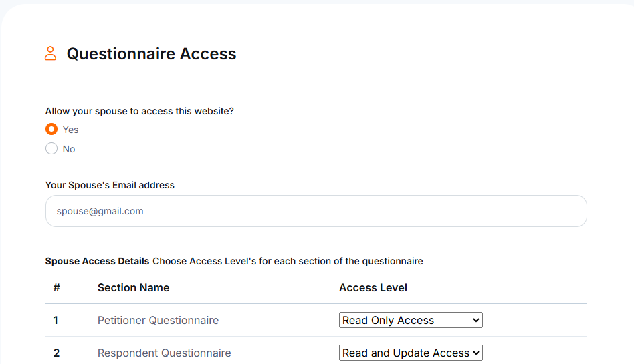This screenshot has height=364, width=634.
Task: Click row number 1 in the table
Action: tap(56, 320)
